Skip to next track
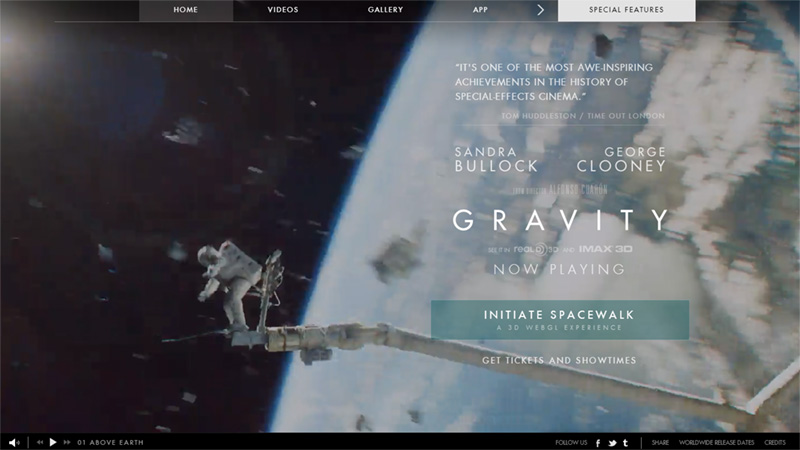This screenshot has height=450, width=800. pyautogui.click(x=67, y=442)
